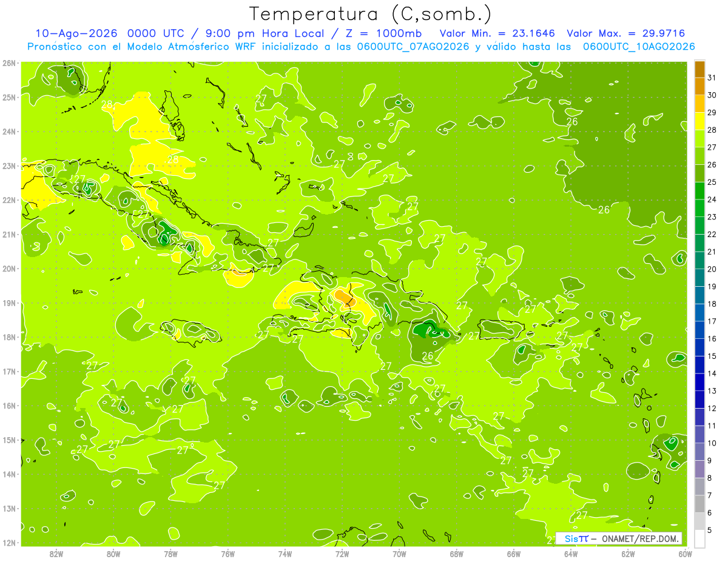Click the color scale label '29'
The width and height of the screenshot is (728, 562).
click(x=712, y=113)
